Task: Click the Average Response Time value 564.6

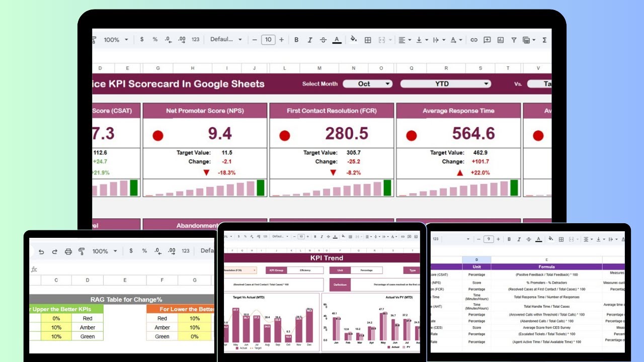Action: click(x=473, y=133)
